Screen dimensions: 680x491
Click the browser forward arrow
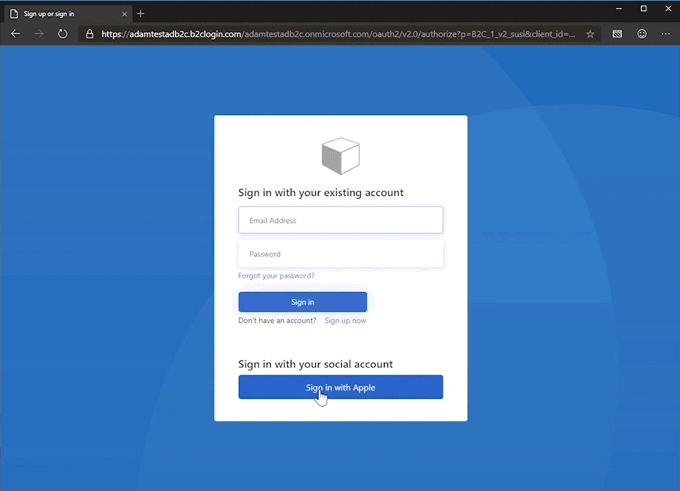click(39, 34)
